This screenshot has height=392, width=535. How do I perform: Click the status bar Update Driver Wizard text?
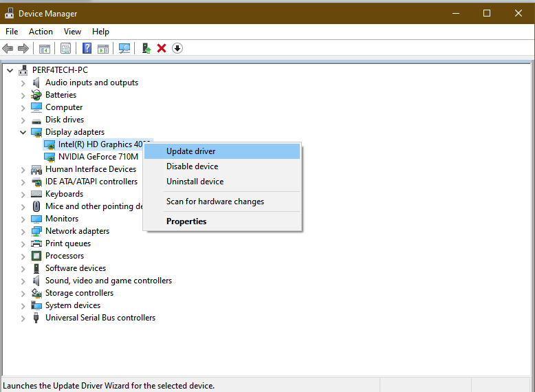pos(109,386)
